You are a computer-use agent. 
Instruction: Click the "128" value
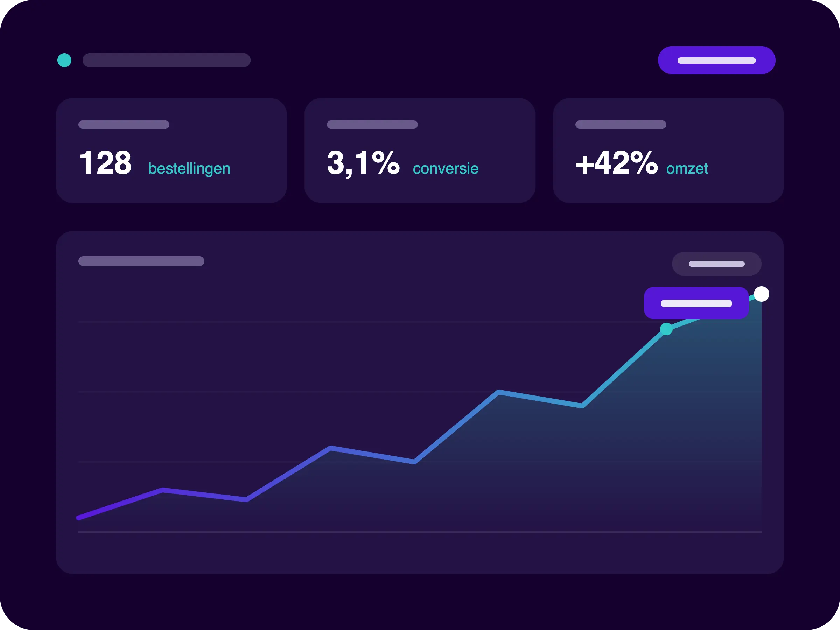(x=106, y=163)
